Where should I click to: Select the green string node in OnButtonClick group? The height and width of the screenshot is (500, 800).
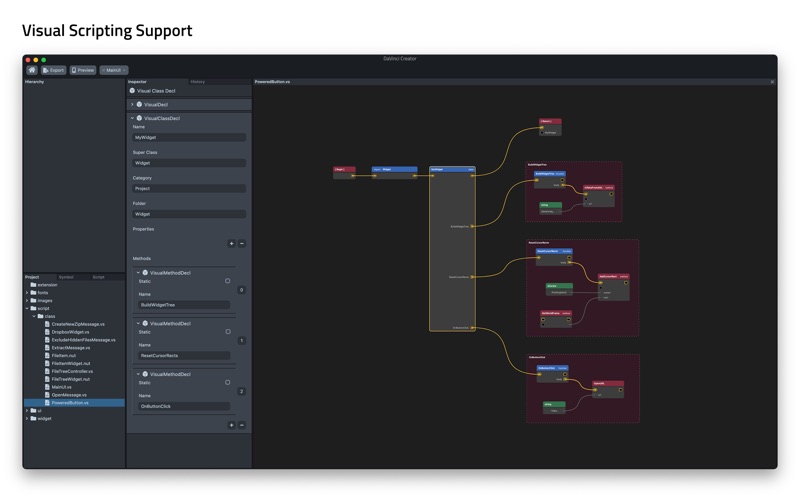tap(554, 407)
